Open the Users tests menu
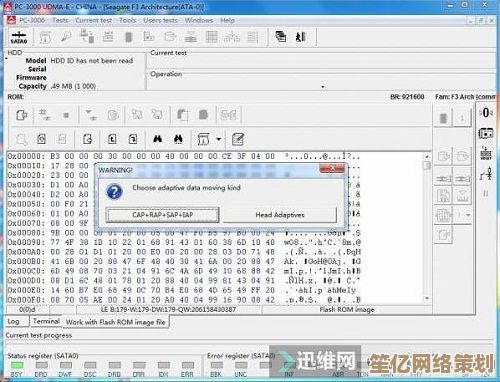Image resolution: width=500 pixels, height=382 pixels. [x=160, y=20]
